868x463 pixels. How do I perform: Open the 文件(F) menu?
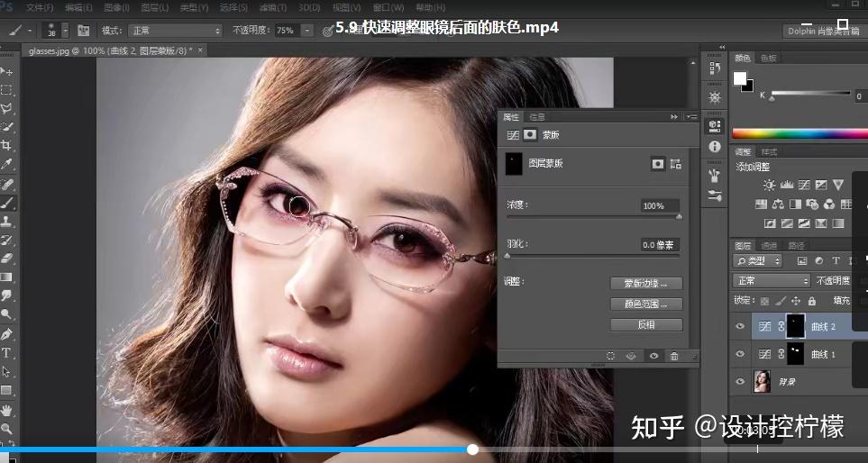pos(40,8)
